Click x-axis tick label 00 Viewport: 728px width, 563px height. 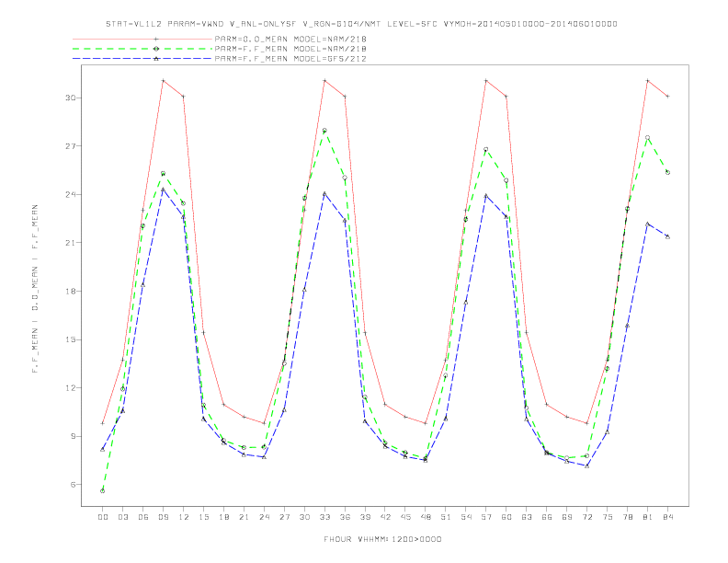click(103, 517)
